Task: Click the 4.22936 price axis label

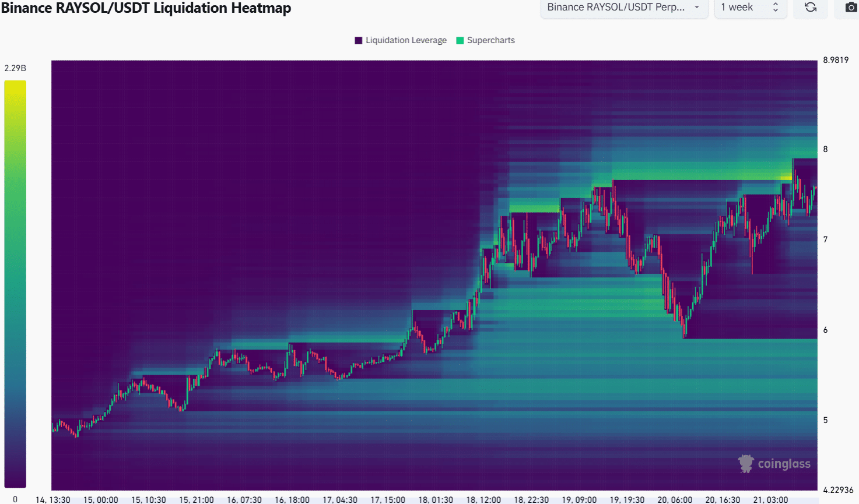Action: 838,490
